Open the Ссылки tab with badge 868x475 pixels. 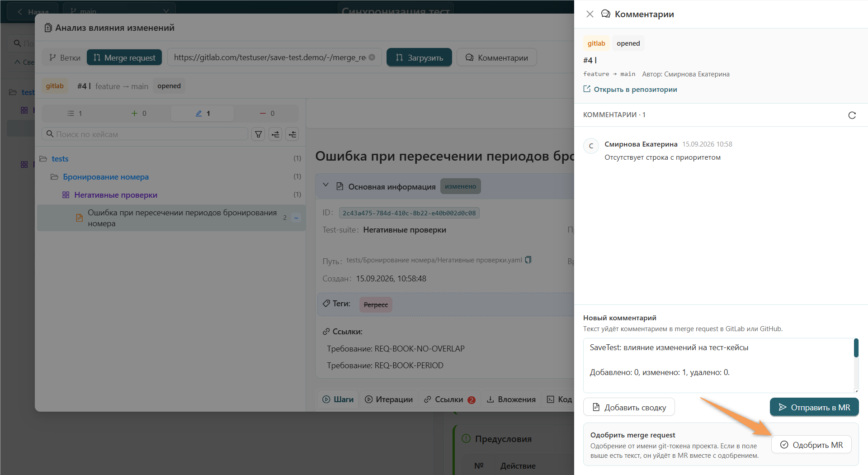click(449, 399)
